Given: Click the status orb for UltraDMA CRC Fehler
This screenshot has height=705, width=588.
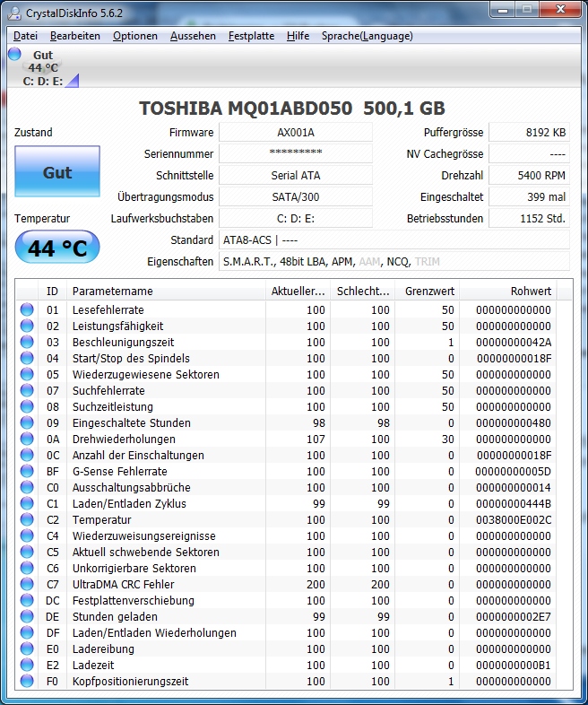Looking at the screenshot, I should [x=27, y=585].
